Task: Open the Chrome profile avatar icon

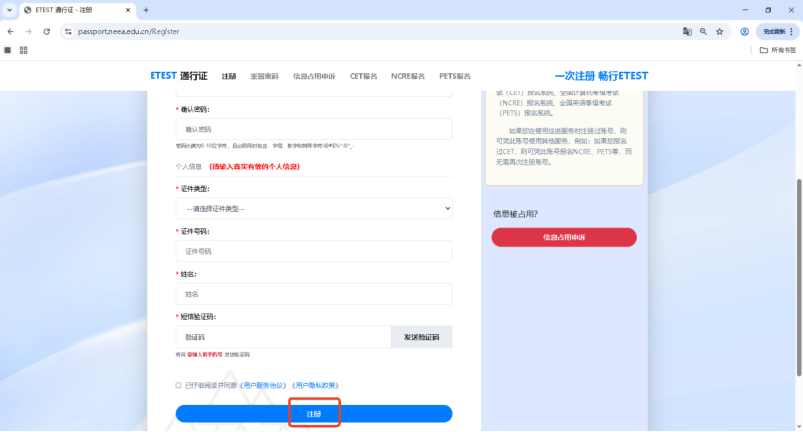Action: click(744, 31)
